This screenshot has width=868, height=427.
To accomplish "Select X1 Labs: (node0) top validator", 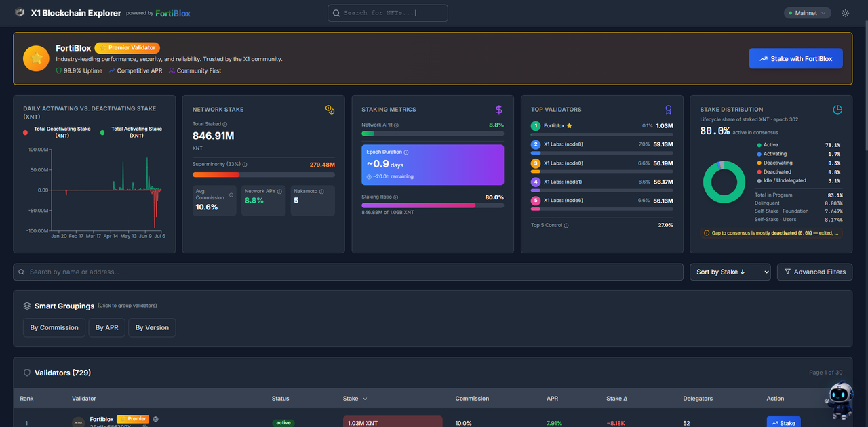I will (x=602, y=165).
